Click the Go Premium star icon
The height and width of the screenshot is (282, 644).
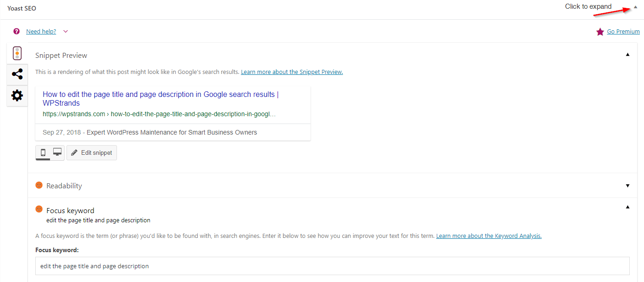click(x=600, y=32)
